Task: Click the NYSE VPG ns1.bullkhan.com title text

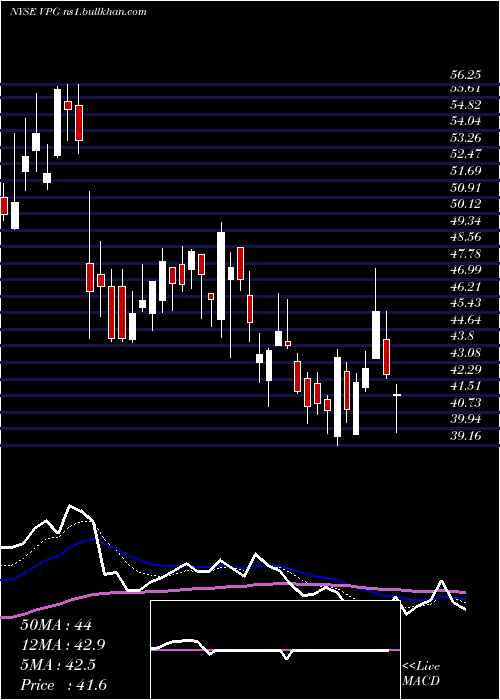Action: click(78, 12)
